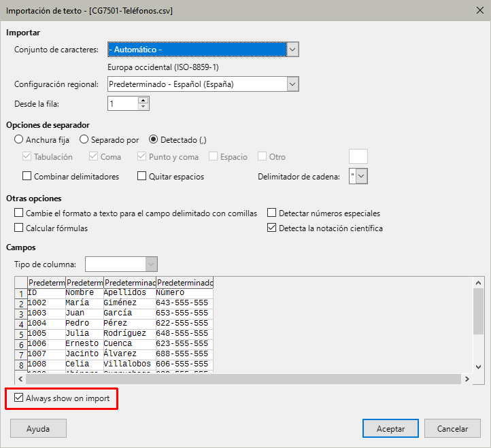Select the 'Anchura fija' radio option
Viewport: 491px width, 448px height.
[x=19, y=139]
